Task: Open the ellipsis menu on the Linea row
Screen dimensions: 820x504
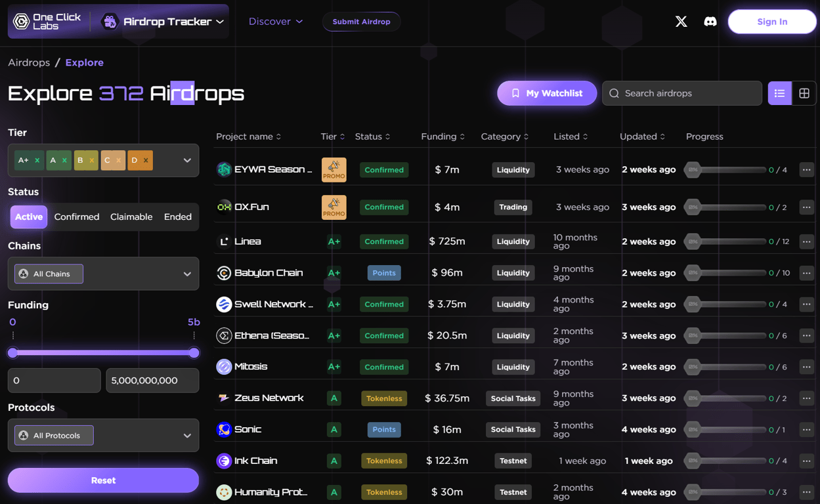Action: tap(806, 241)
